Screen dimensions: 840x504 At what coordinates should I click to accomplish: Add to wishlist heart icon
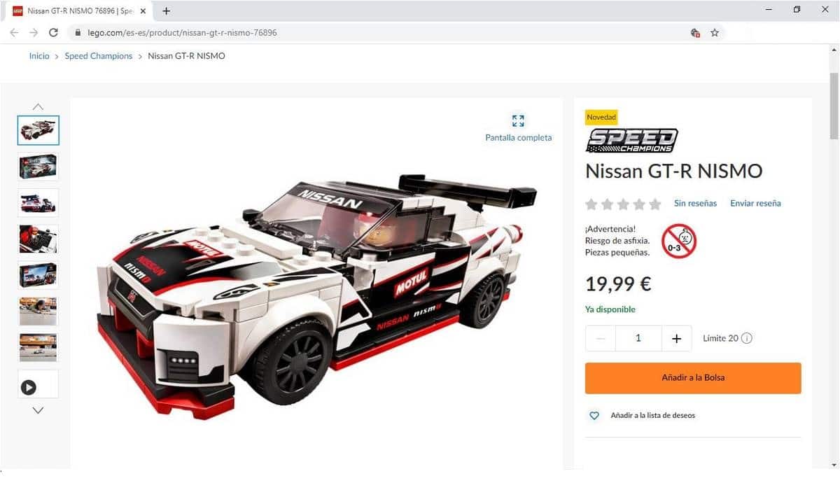(594, 416)
